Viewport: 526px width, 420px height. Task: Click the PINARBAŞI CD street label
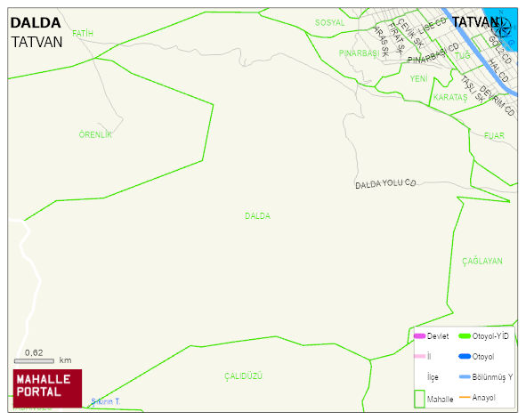(x=433, y=53)
